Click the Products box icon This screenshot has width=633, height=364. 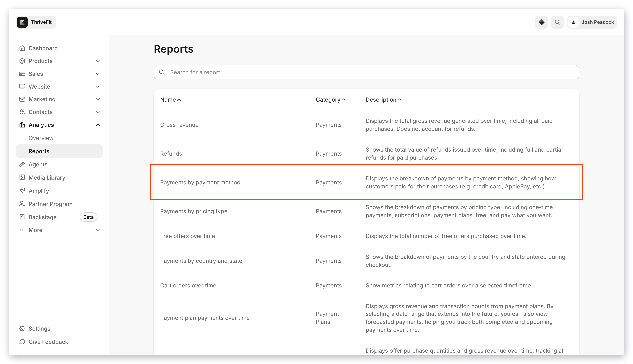click(22, 61)
